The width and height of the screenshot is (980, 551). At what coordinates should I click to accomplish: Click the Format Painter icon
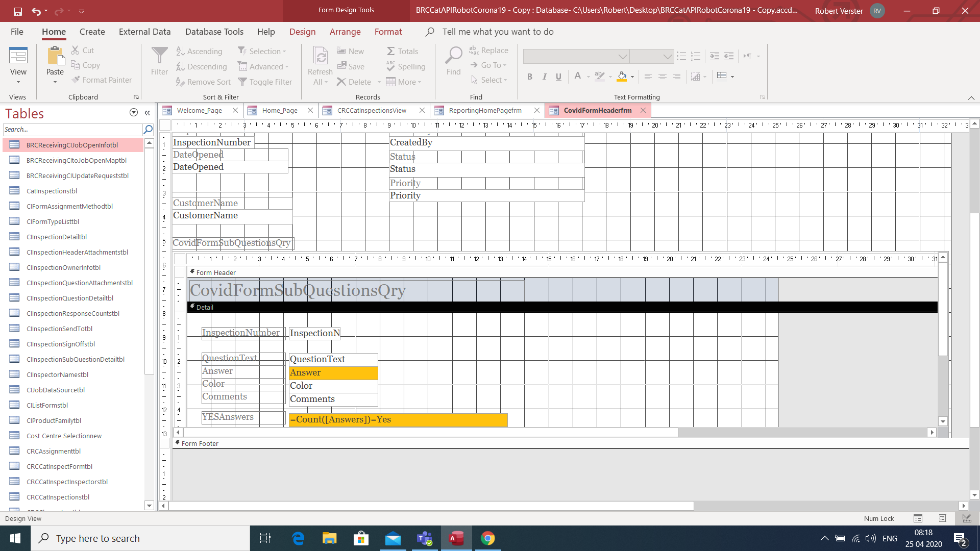pos(76,80)
